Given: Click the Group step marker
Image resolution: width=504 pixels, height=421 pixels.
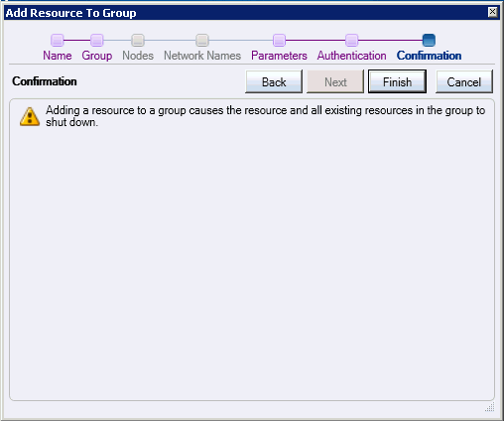Looking at the screenshot, I should point(97,40).
